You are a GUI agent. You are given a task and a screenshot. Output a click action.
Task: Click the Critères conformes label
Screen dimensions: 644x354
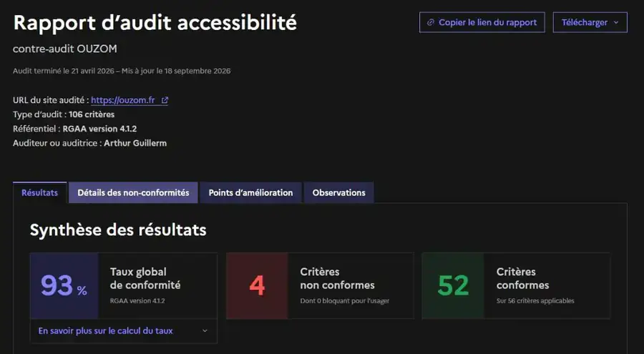pos(522,278)
